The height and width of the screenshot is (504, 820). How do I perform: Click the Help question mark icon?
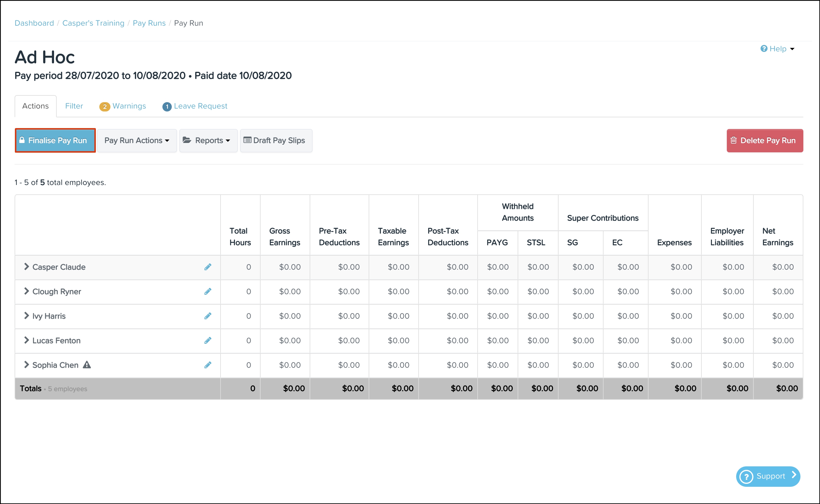tap(764, 49)
